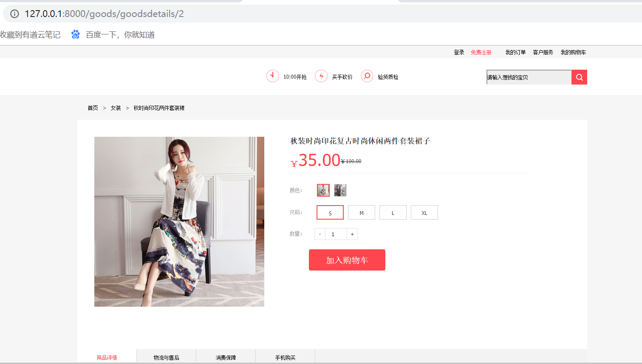Select the second color swatch thumbnail
Image resolution: width=642 pixels, height=364 pixels.
coord(340,190)
